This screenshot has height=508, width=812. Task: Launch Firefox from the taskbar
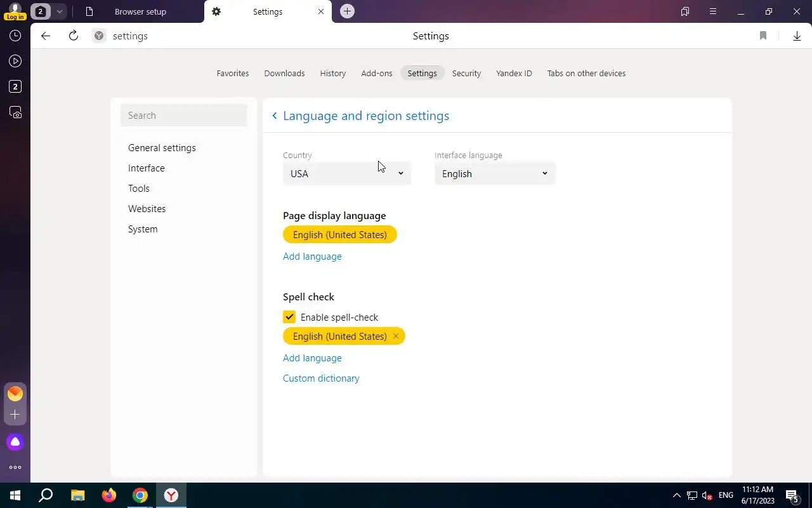109,495
